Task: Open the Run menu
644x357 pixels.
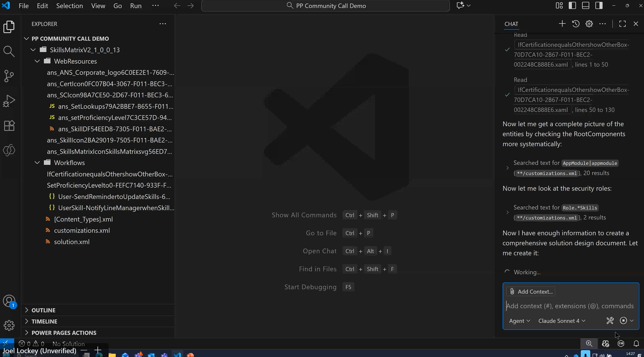Action: coord(136,6)
